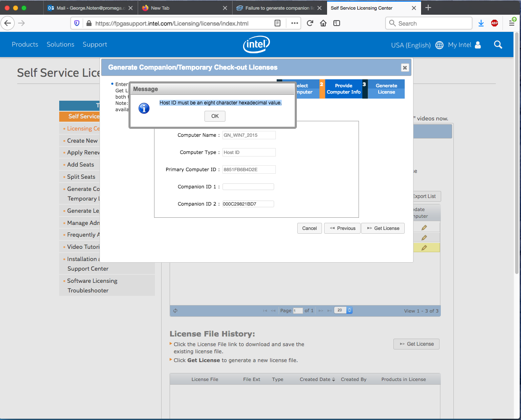This screenshot has height=420, width=521.
Task: Click the License File column header
Action: point(205,379)
